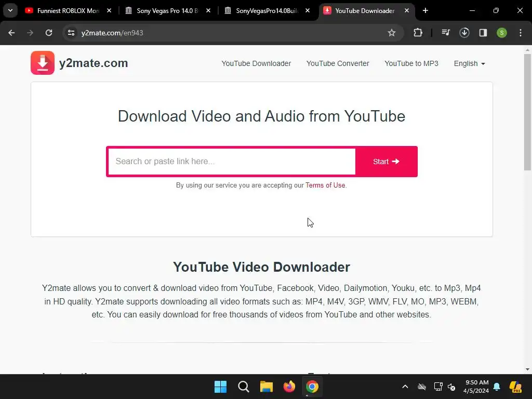Click the y2mate red download logo

(x=43, y=63)
